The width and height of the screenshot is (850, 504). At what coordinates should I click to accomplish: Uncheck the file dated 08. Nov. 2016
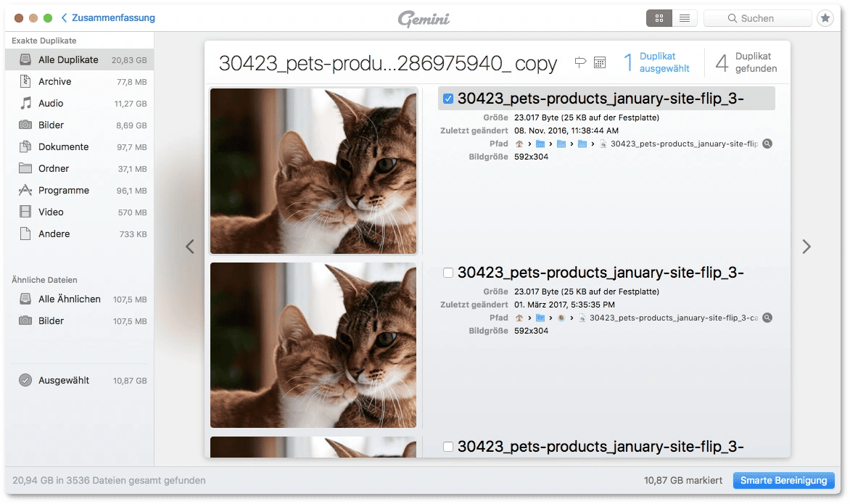coord(447,99)
